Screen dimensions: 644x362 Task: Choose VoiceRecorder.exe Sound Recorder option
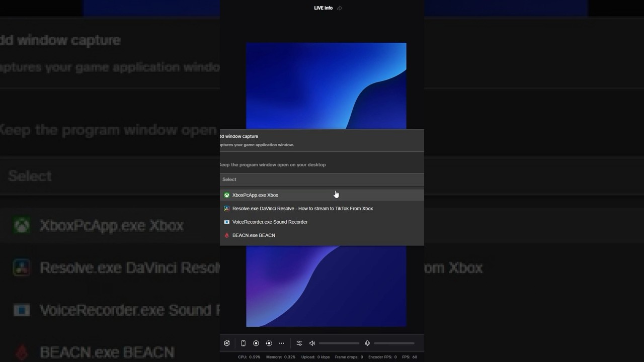click(x=322, y=222)
